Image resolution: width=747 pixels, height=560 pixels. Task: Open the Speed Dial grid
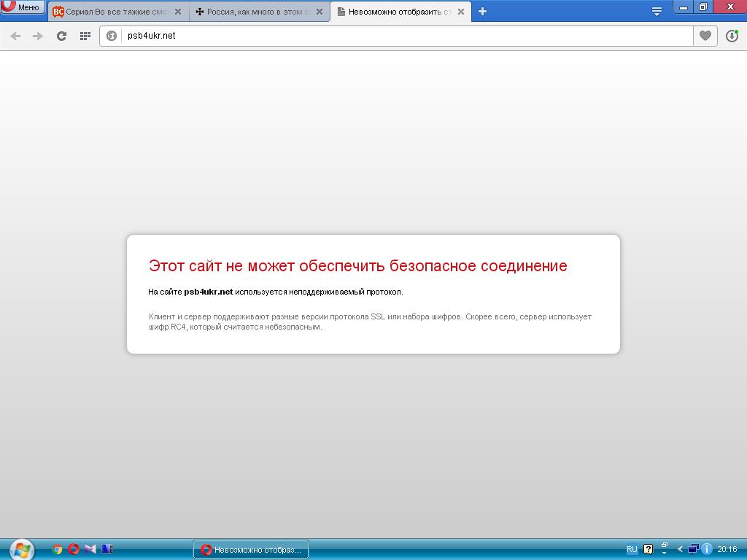85,36
